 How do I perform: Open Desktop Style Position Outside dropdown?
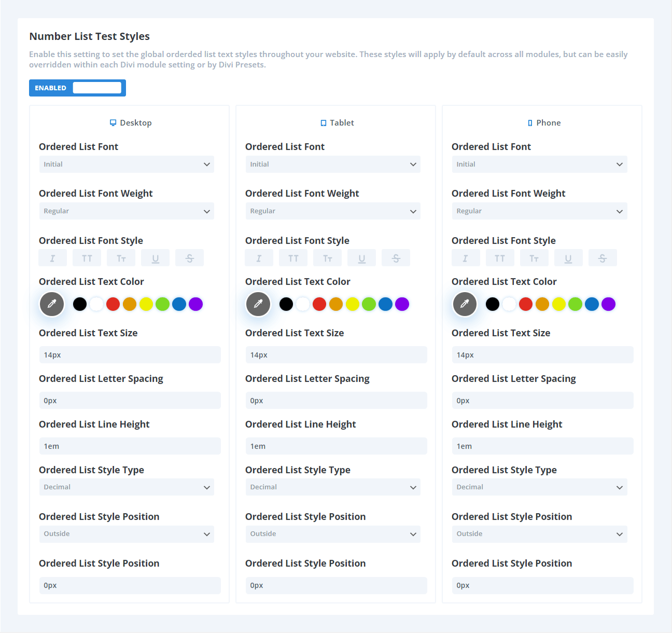click(127, 534)
